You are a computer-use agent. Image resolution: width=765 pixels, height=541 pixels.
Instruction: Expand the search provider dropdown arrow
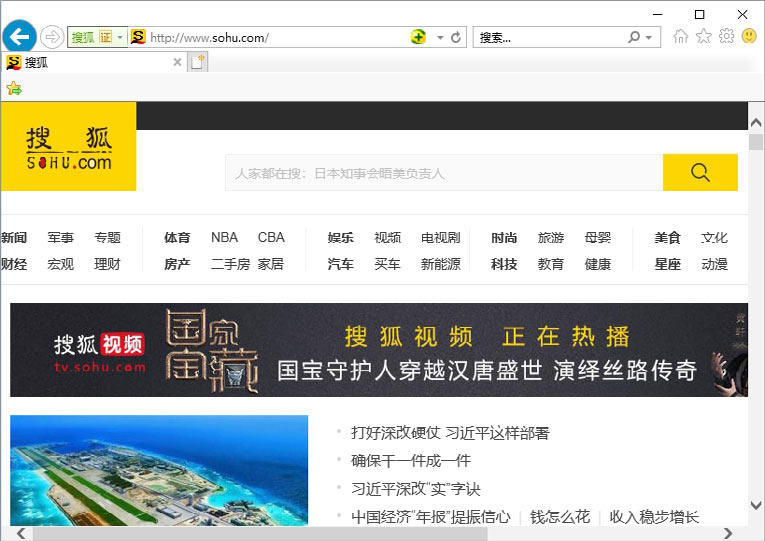point(650,38)
